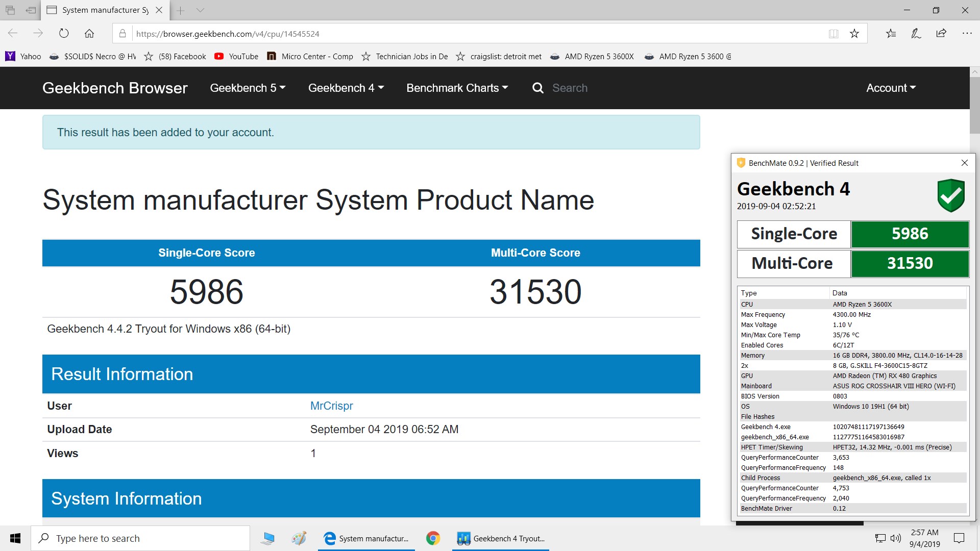The image size is (980, 551).
Task: Open the Yahoo bookmark
Action: coord(23,56)
